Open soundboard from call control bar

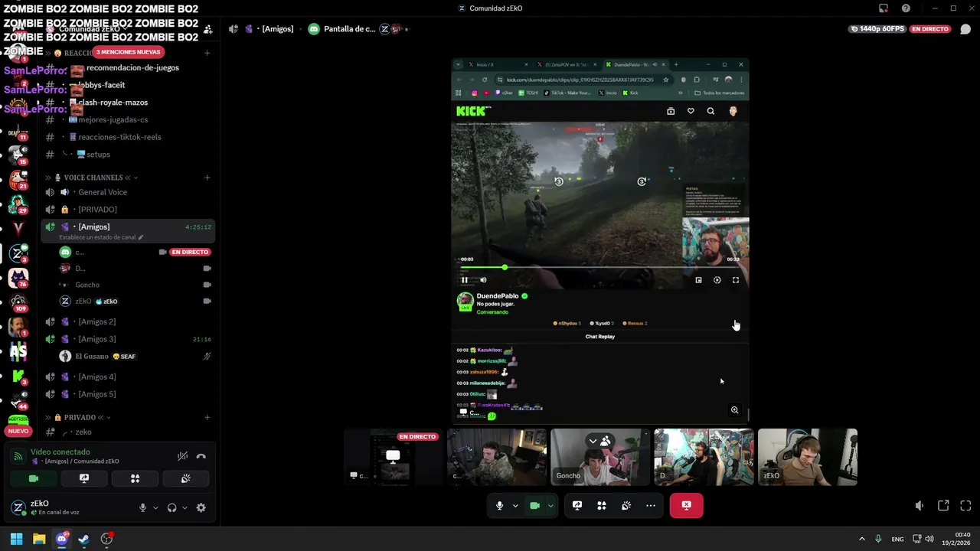point(626,505)
